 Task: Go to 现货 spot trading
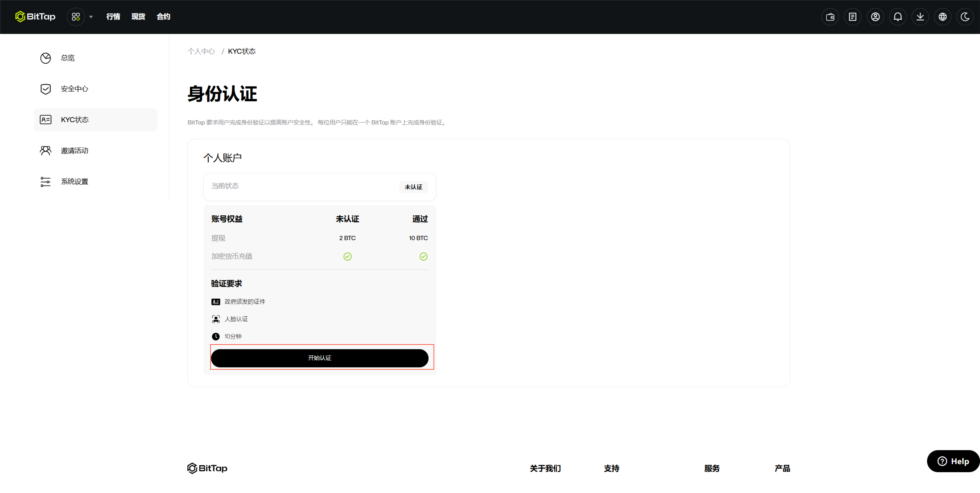click(x=138, y=17)
